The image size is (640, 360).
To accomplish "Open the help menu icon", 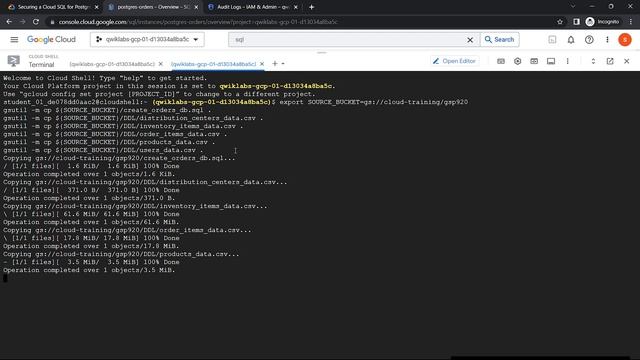I will pyautogui.click(x=589, y=40).
